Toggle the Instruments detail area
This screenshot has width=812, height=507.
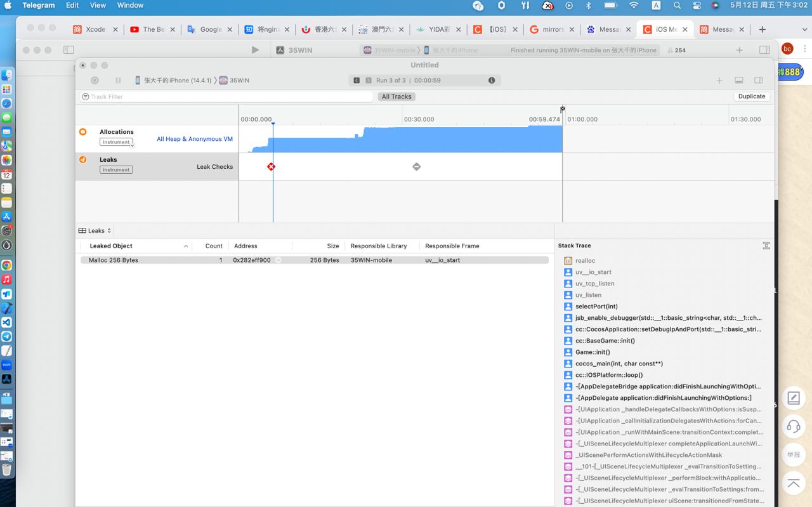tap(739, 81)
